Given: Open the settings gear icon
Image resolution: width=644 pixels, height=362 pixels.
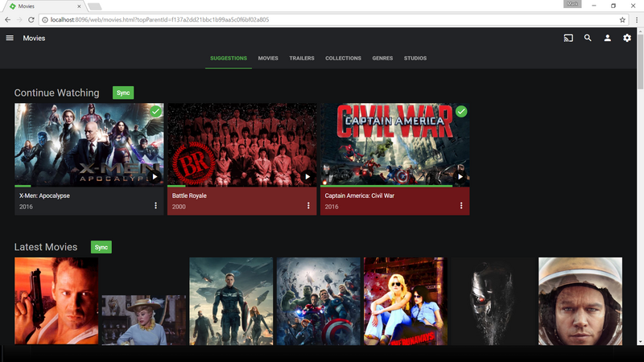Looking at the screenshot, I should 627,38.
